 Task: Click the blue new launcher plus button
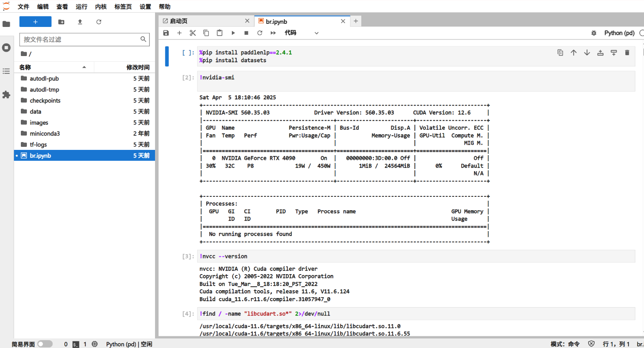click(x=36, y=22)
